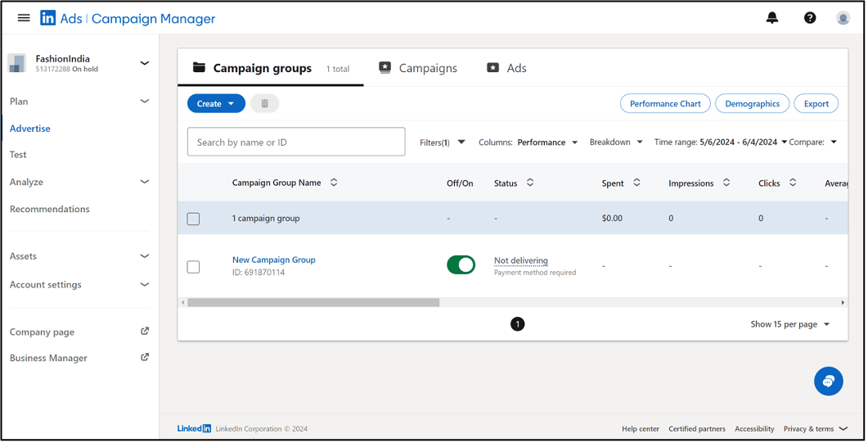Viewport: 868px width, 443px height.
Task: Click the LinkedIn Ads logo
Action: [x=48, y=18]
